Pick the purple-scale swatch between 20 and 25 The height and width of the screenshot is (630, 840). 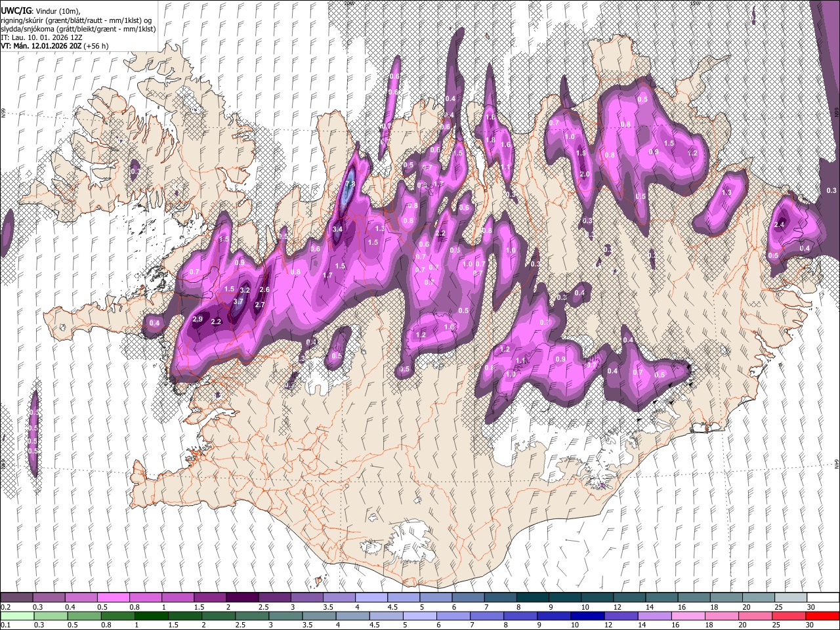[759, 597]
